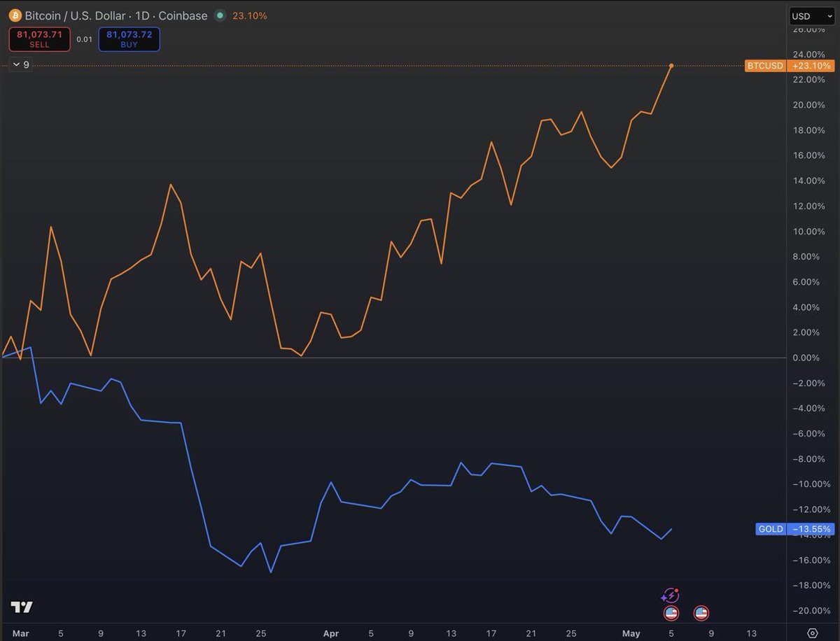Click the May label on time axis
The height and width of the screenshot is (641, 840).
click(631, 633)
